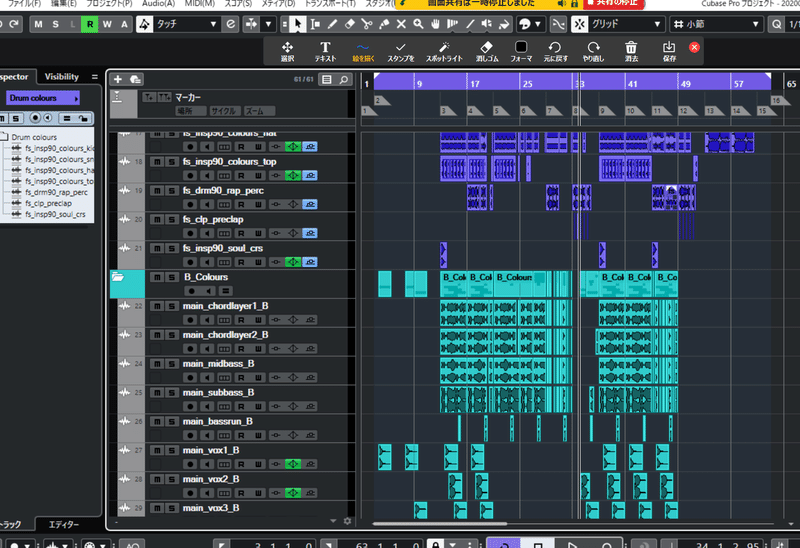
Task: Click the annotation Redo arrow
Action: pos(593,52)
